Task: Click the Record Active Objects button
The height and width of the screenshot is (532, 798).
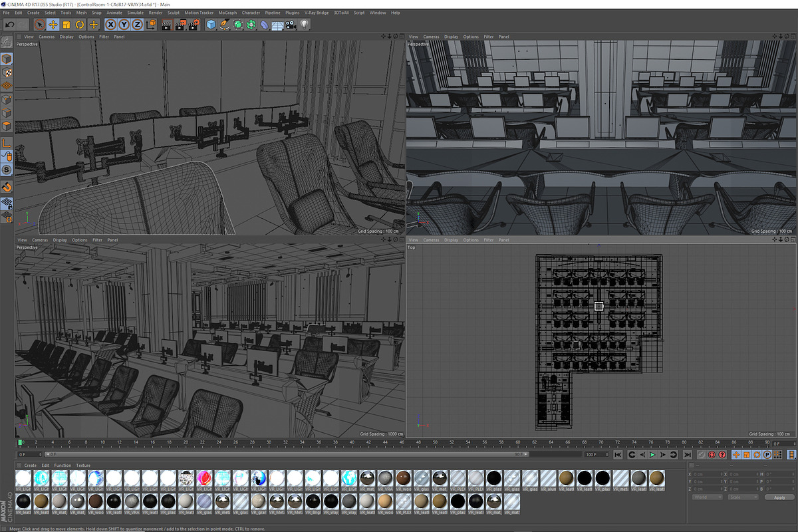Action: (x=701, y=454)
